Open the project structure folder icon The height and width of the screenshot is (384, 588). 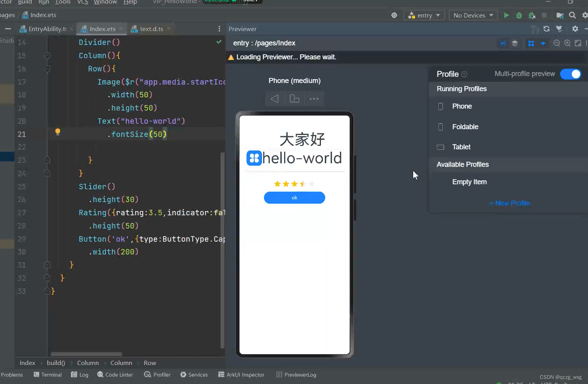coord(560,15)
